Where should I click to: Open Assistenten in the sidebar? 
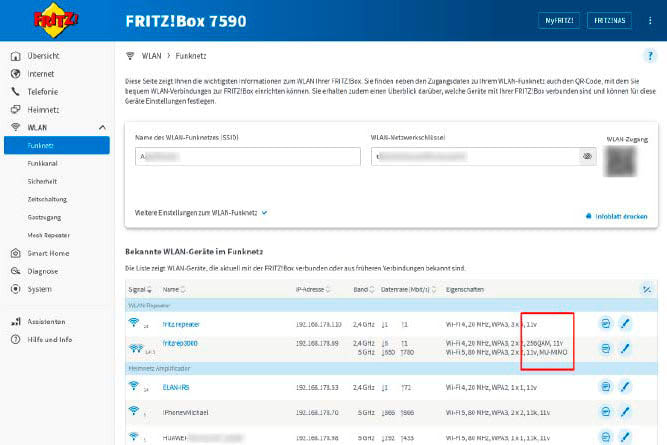point(46,322)
